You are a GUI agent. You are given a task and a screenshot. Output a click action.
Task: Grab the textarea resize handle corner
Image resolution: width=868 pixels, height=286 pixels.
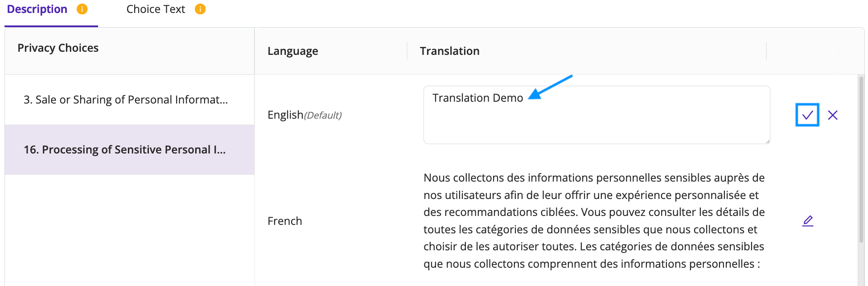(x=767, y=141)
